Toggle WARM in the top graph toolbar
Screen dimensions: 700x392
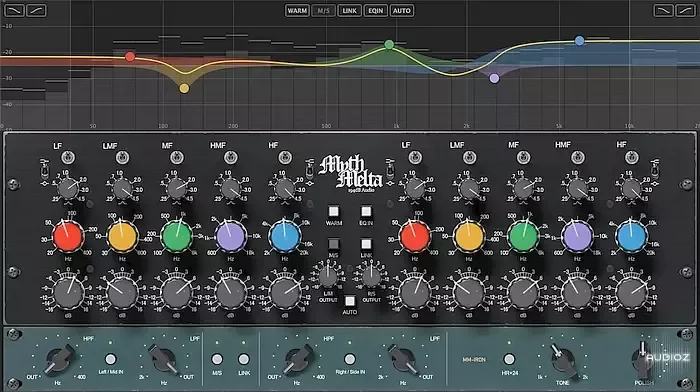297,11
